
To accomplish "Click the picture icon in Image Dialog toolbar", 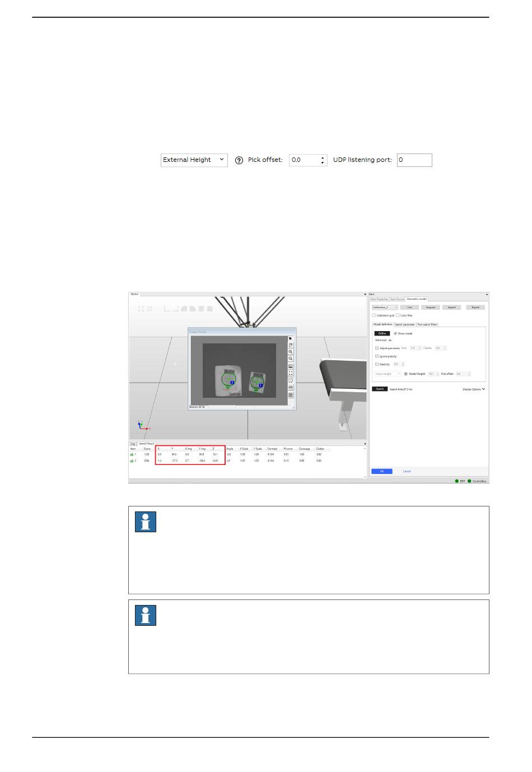I will coord(291,366).
